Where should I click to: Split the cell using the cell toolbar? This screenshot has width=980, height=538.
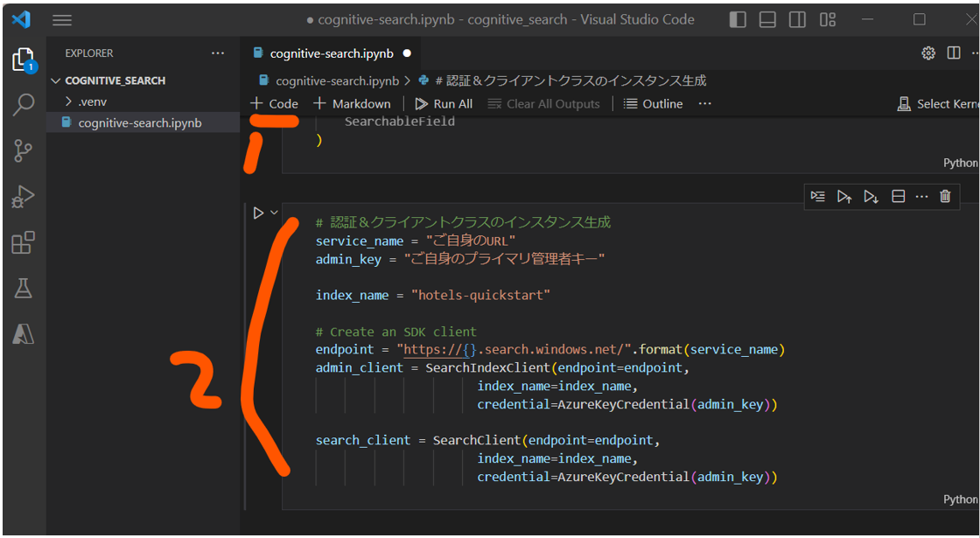tap(898, 196)
